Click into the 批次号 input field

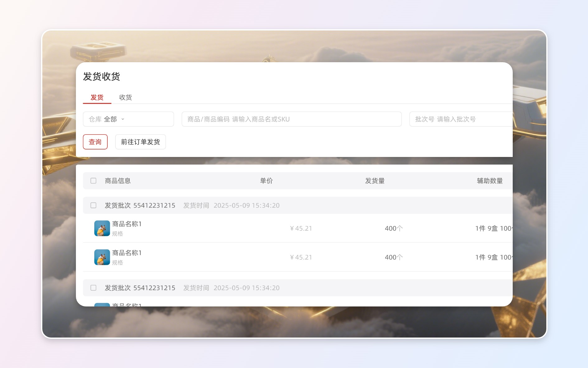pyautogui.click(x=460, y=119)
